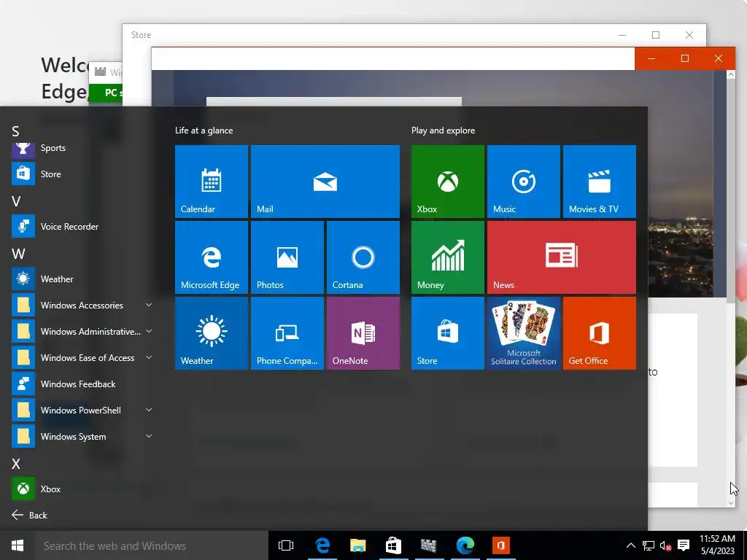Click the Windows Start button
Viewport: 747px width, 560px height.
(x=18, y=545)
